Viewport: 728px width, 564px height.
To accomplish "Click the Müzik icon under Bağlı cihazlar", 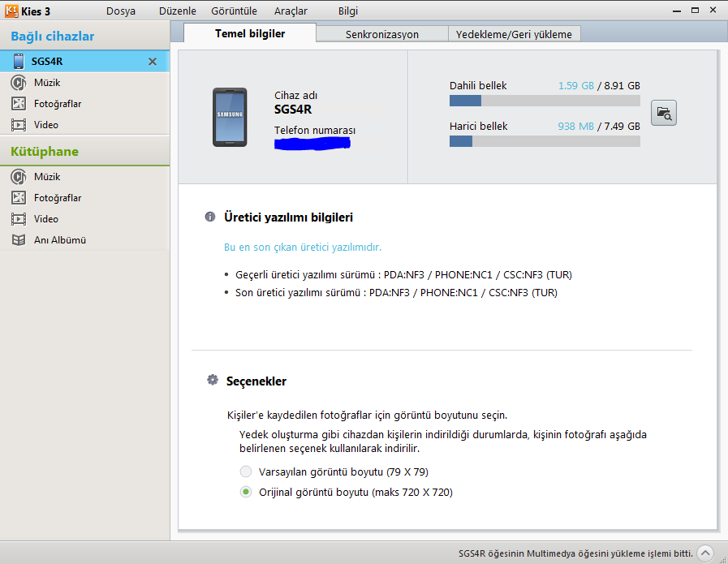I will pos(18,83).
